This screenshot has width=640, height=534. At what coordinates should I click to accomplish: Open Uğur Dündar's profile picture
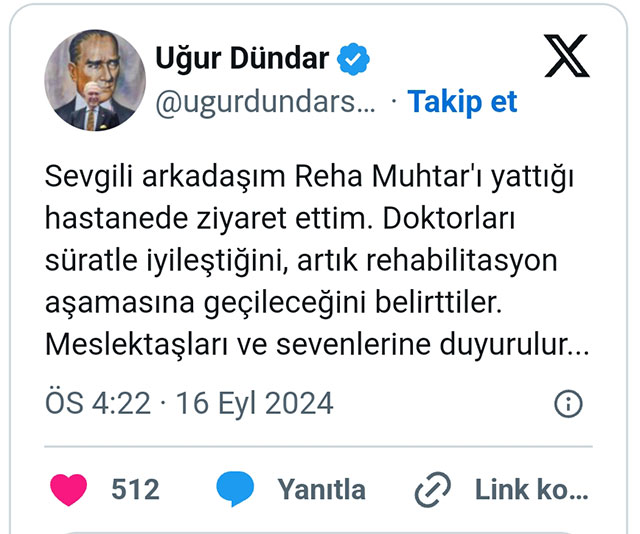pos(95,80)
